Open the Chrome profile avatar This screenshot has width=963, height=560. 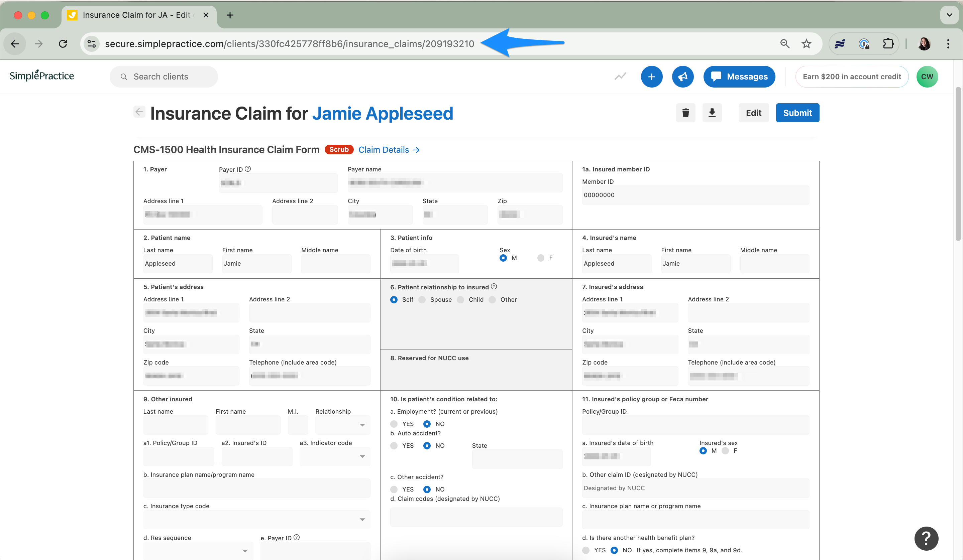point(924,44)
